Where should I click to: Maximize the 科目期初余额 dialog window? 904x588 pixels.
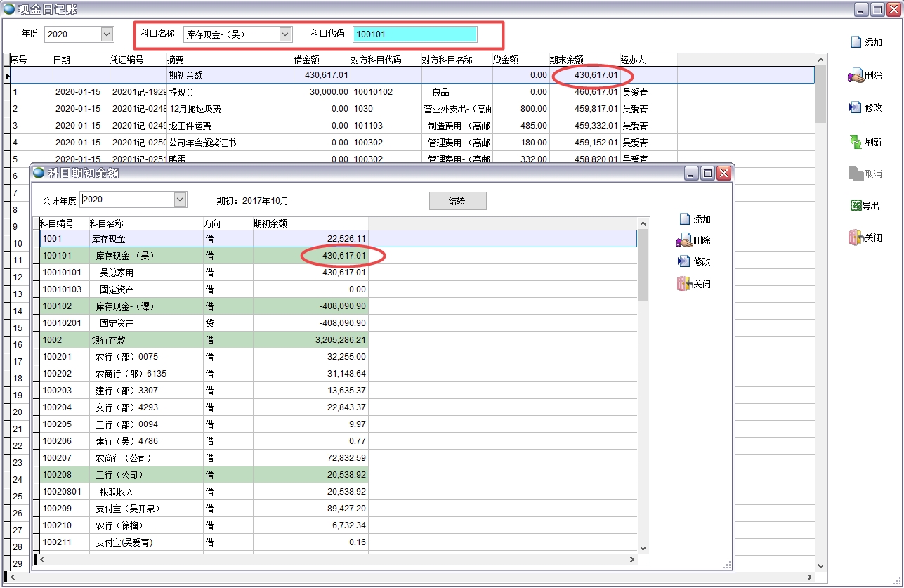coord(708,173)
